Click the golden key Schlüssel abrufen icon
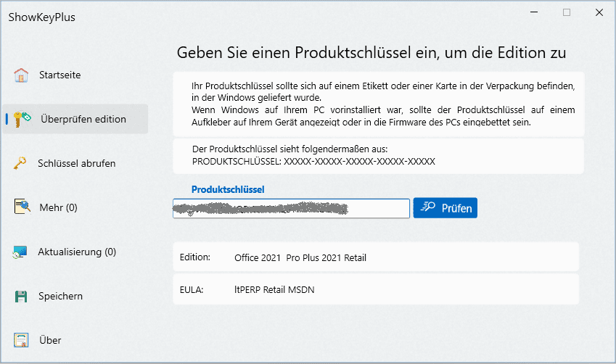 20,163
